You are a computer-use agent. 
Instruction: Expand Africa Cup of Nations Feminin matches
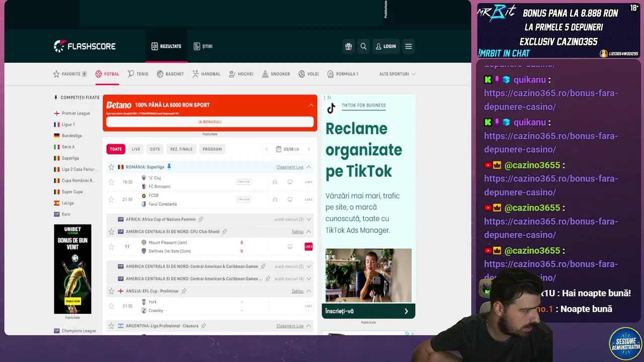click(308, 219)
